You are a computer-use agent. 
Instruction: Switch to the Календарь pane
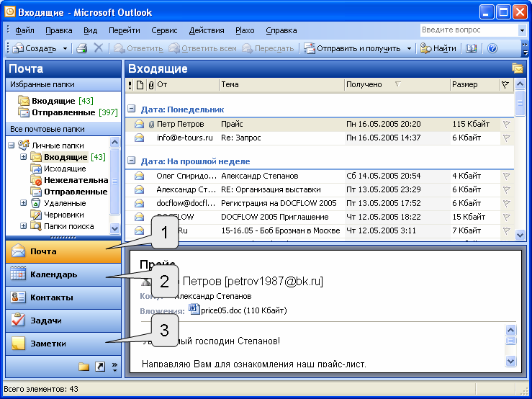[63, 274]
